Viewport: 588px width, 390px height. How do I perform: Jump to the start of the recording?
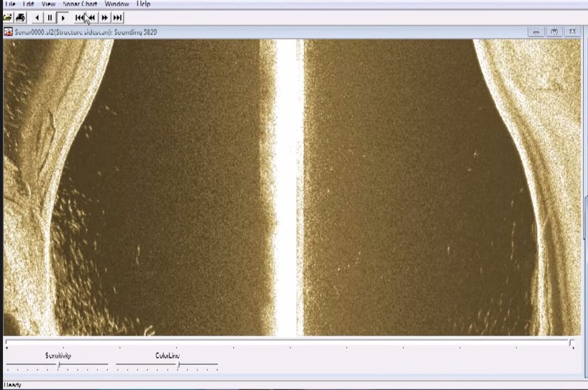[x=79, y=18]
